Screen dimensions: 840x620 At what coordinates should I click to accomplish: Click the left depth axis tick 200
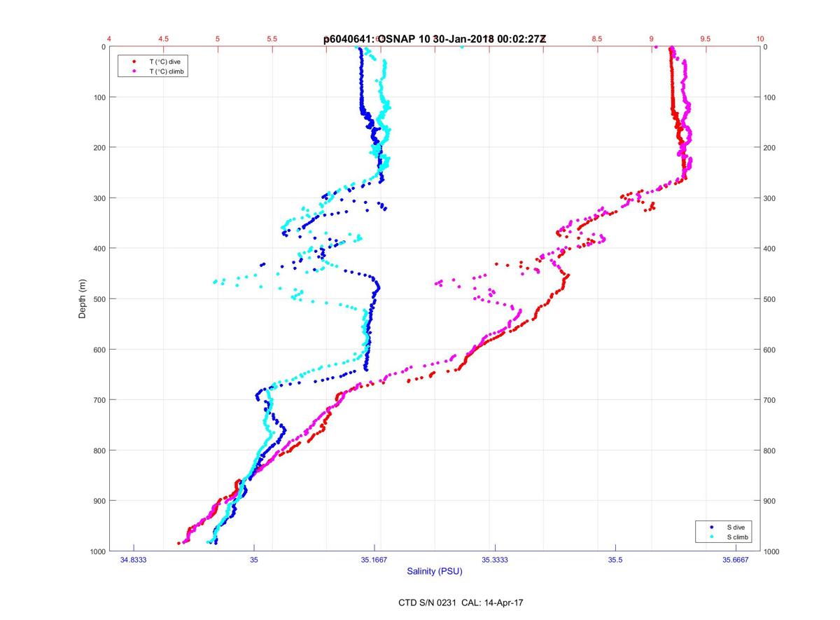click(x=99, y=148)
